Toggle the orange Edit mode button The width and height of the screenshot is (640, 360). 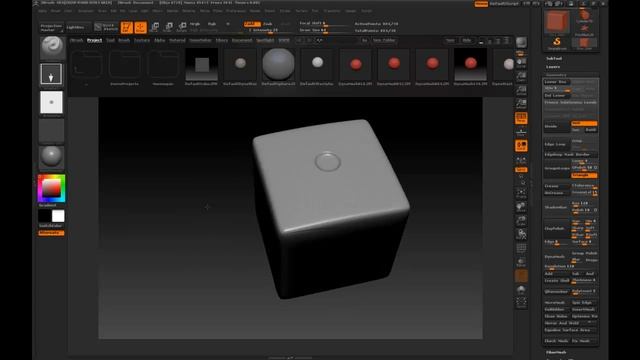pos(127,27)
